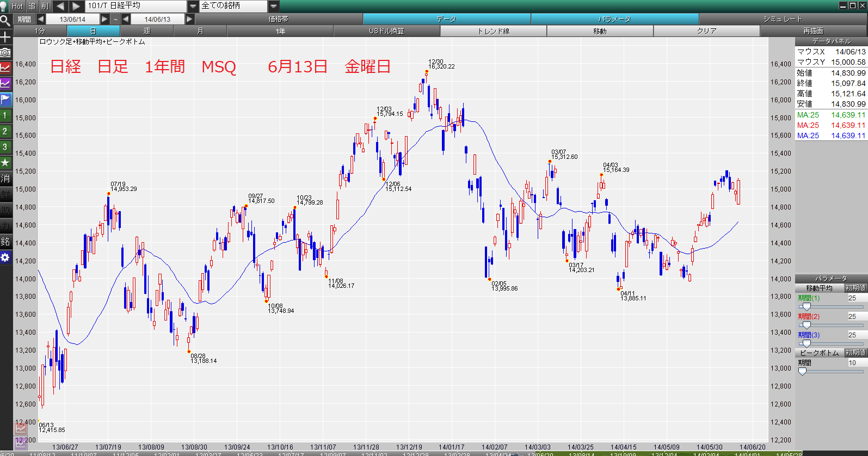Click the 力 sidebar icon
Screen dimensions: 868x456
click(x=5, y=226)
